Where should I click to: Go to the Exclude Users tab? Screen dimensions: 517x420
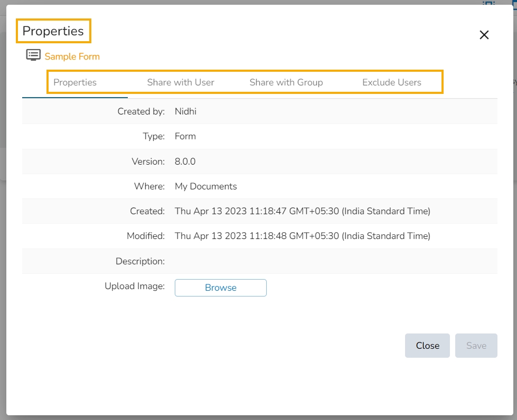tap(392, 82)
